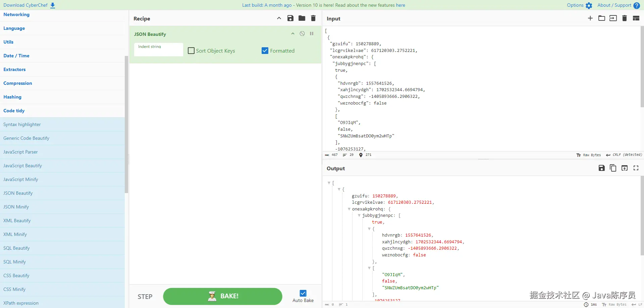This screenshot has height=308, width=644.
Task: Select the XML Minify operation
Action: (x=62, y=234)
